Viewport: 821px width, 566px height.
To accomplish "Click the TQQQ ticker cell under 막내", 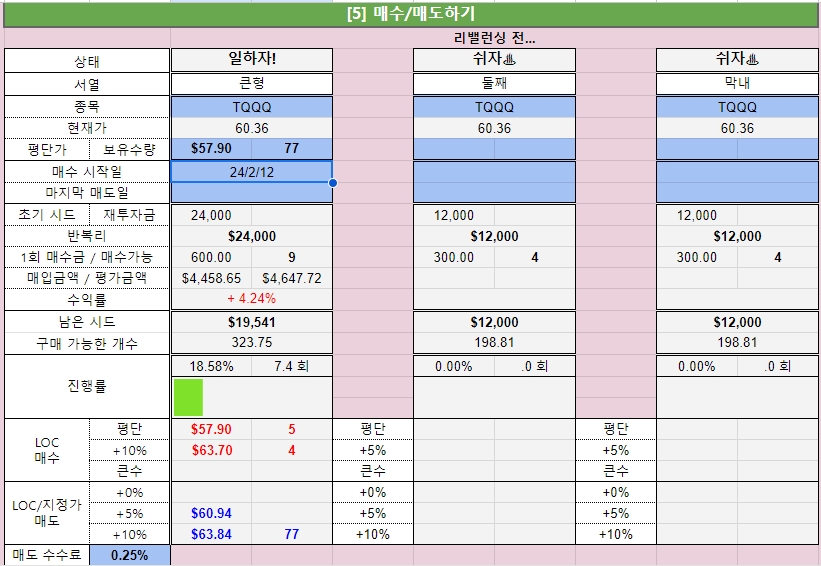I will tap(737, 107).
